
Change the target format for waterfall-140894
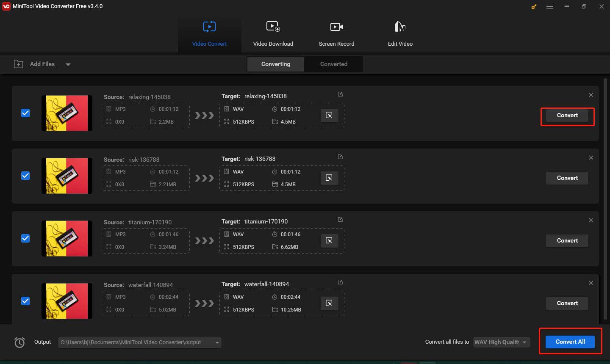[x=329, y=303]
